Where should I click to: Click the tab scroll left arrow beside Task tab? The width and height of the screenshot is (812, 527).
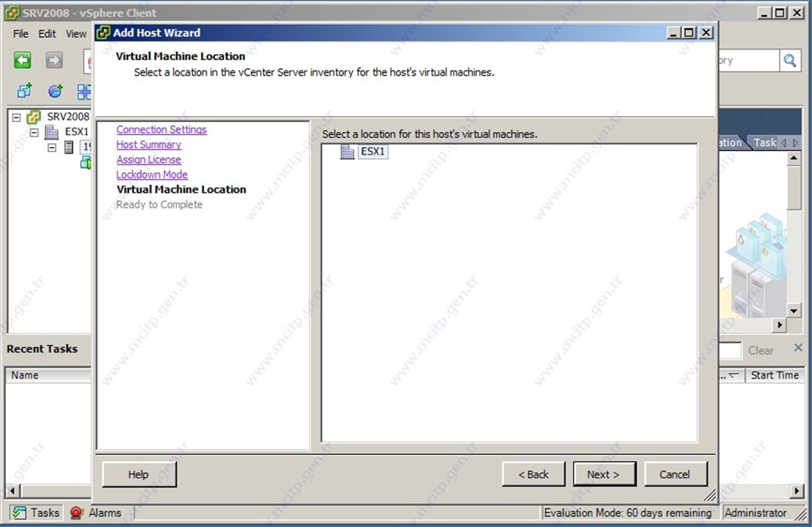click(784, 142)
